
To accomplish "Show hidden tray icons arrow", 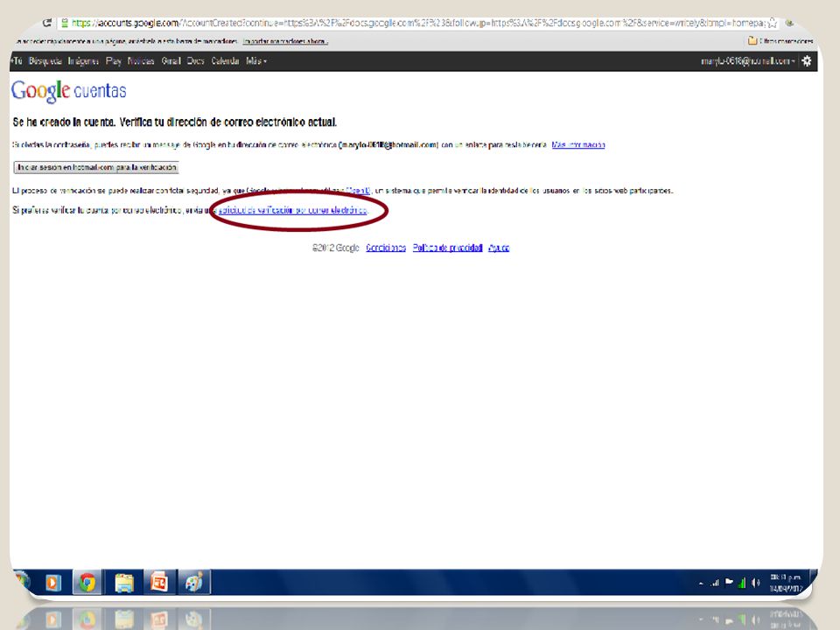I will pos(701,584).
